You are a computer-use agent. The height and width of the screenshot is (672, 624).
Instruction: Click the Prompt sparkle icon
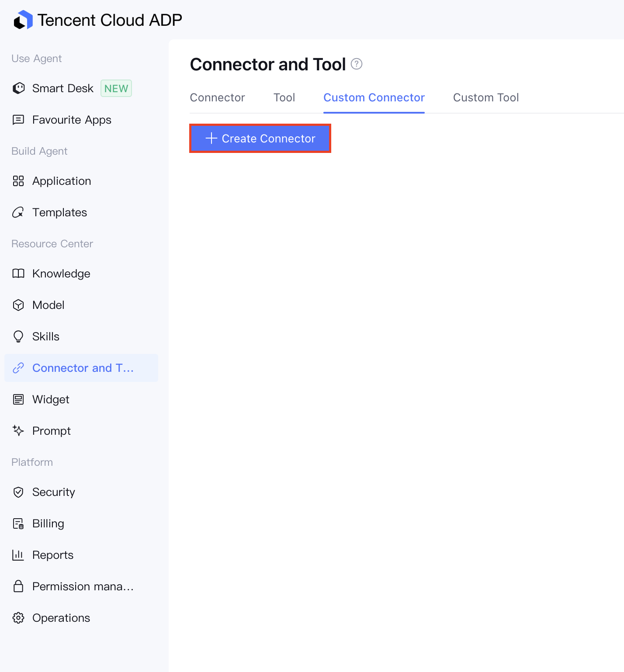point(18,431)
